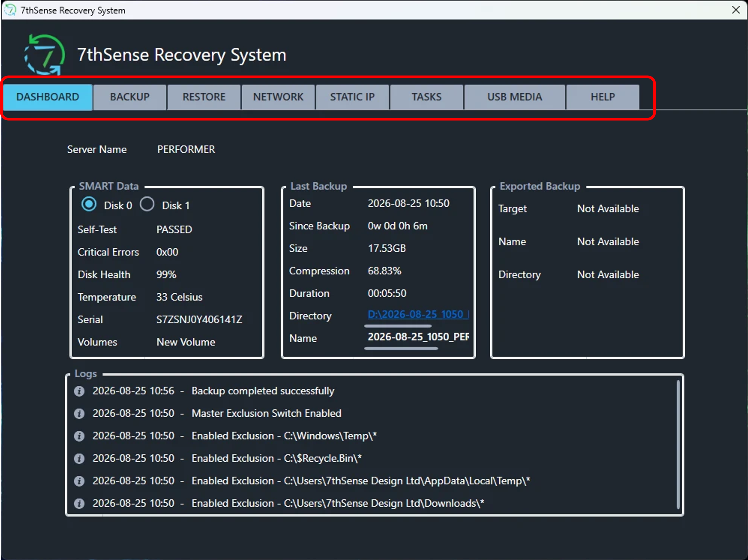Click the title bar 7thSense app icon
Image resolution: width=748 pixels, height=560 pixels.
(x=10, y=10)
